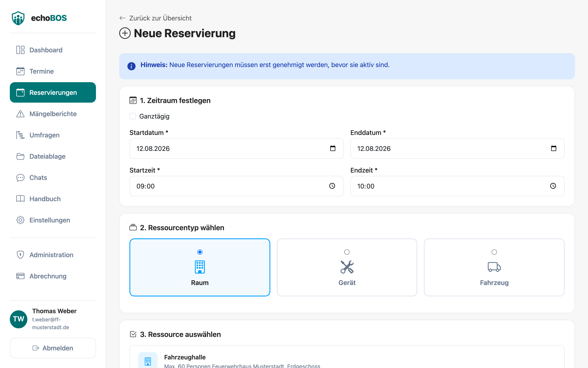Go back via Zurück zur Übersicht
588x368 pixels.
pyautogui.click(x=156, y=18)
